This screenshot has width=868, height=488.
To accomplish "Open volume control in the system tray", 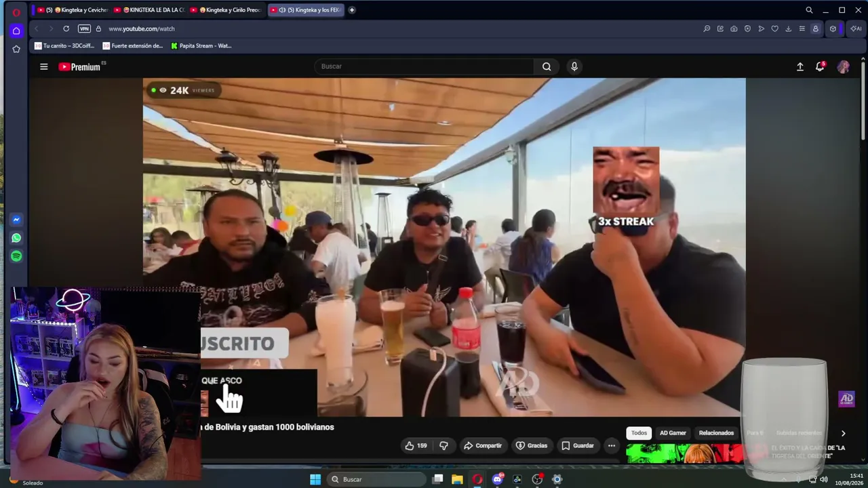I will click(x=824, y=479).
